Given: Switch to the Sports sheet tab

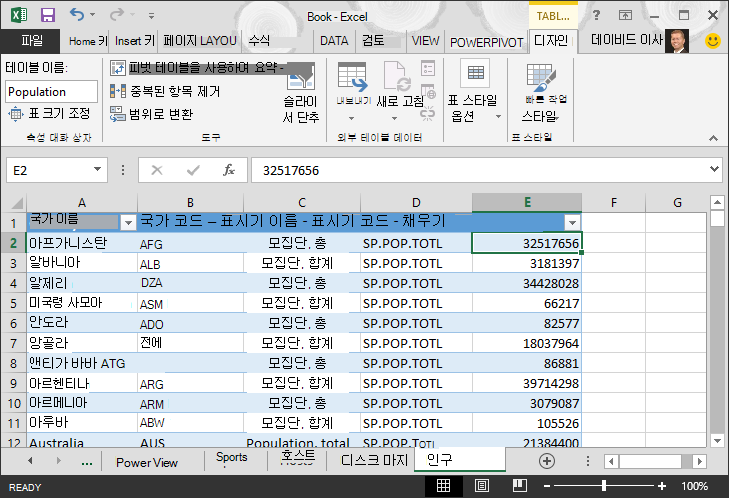Looking at the screenshot, I should tap(232, 458).
